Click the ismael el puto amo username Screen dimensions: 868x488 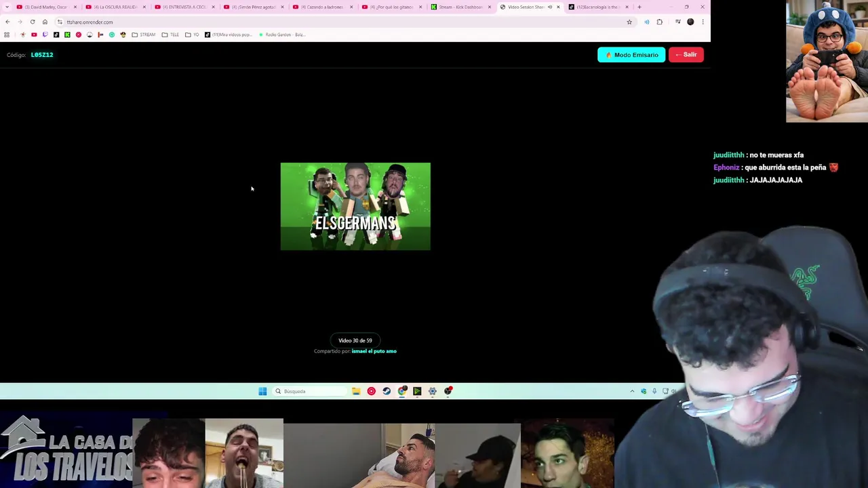pyautogui.click(x=374, y=351)
